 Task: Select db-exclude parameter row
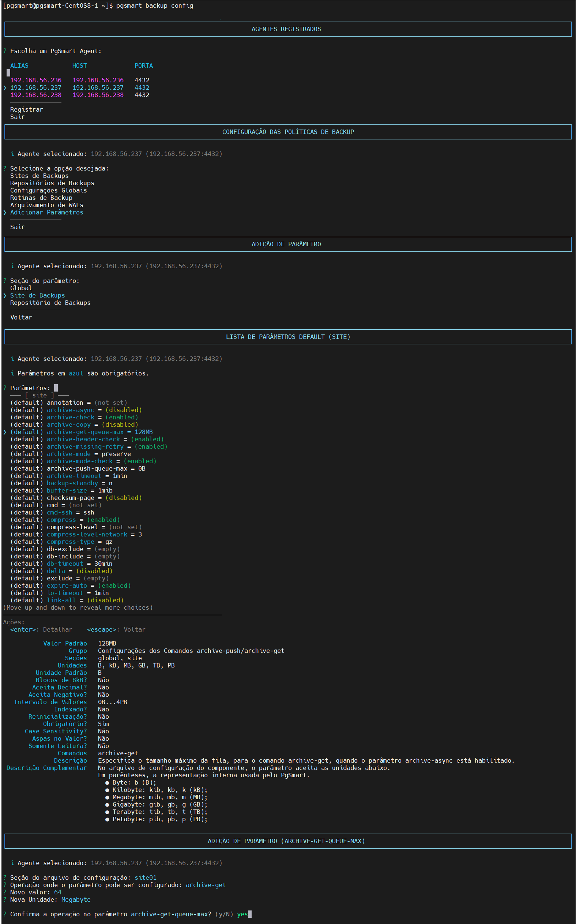tap(65, 549)
